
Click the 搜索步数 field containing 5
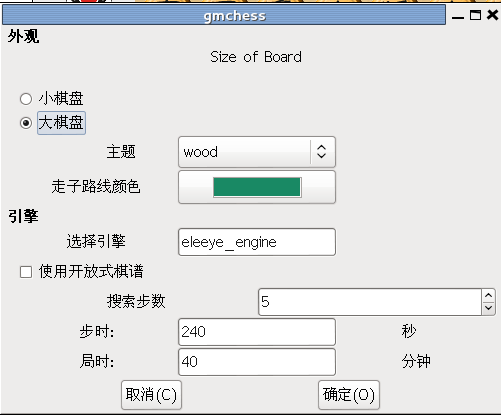tap(370, 302)
